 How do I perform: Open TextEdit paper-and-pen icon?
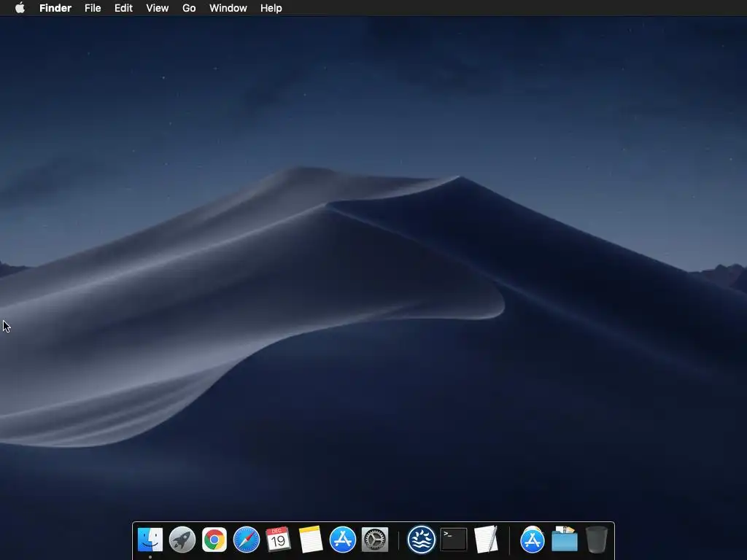click(x=486, y=540)
